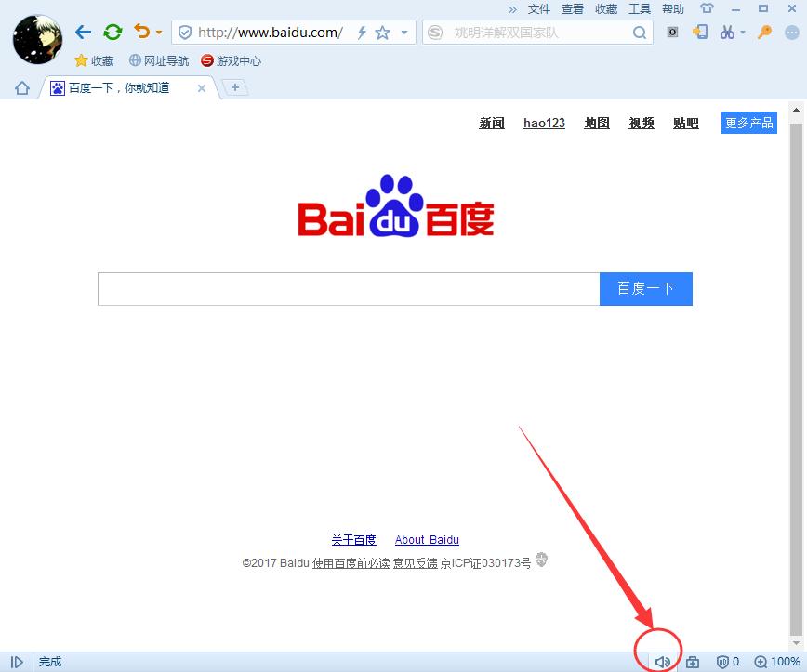Click the scissors screenshot tool icon

[727, 33]
